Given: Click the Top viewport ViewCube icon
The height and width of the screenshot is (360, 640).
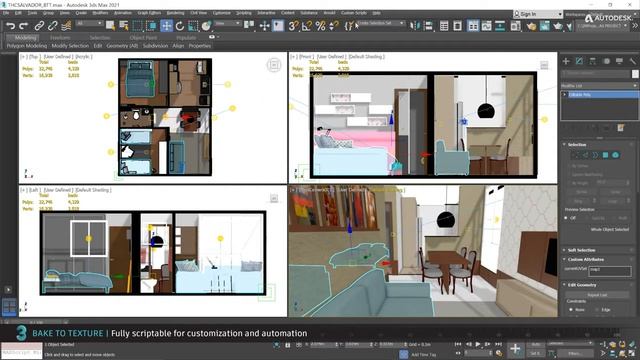Looking at the screenshot, I should (274, 65).
